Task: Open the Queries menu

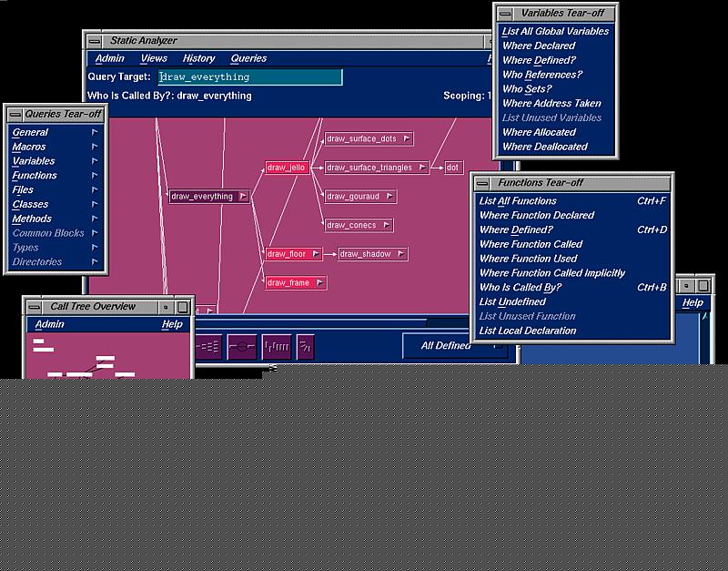Action: tap(248, 58)
